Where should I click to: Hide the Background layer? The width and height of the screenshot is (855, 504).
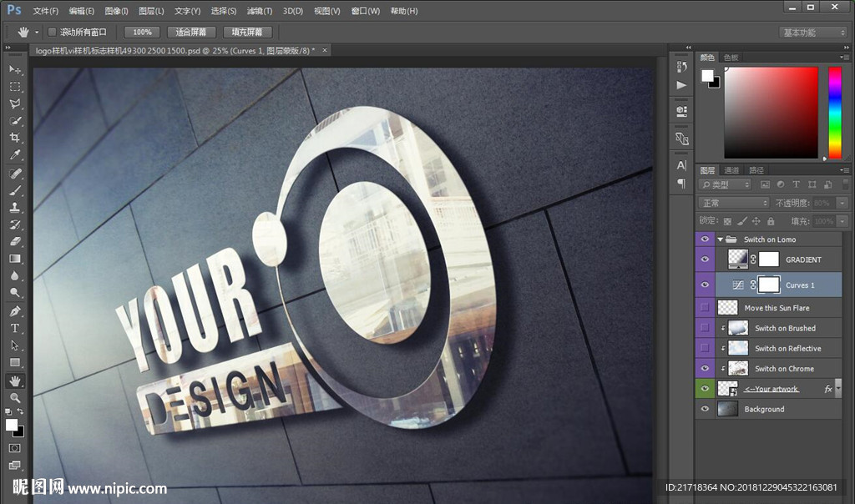click(x=706, y=410)
